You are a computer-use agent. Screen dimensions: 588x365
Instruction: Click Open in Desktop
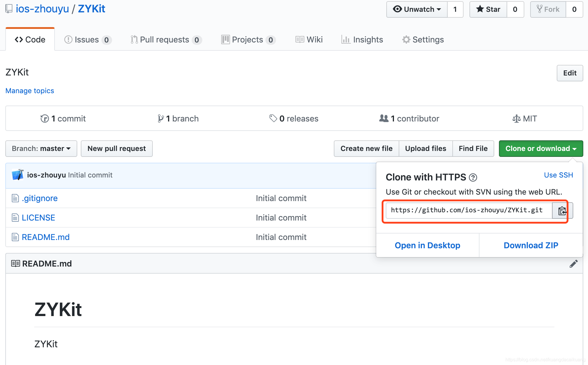click(x=428, y=245)
